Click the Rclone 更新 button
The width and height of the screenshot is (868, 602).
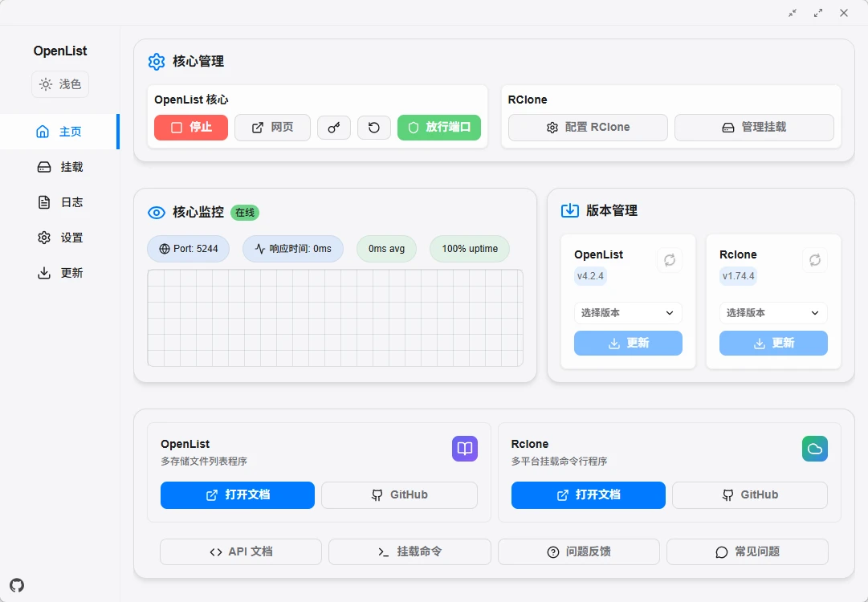773,343
